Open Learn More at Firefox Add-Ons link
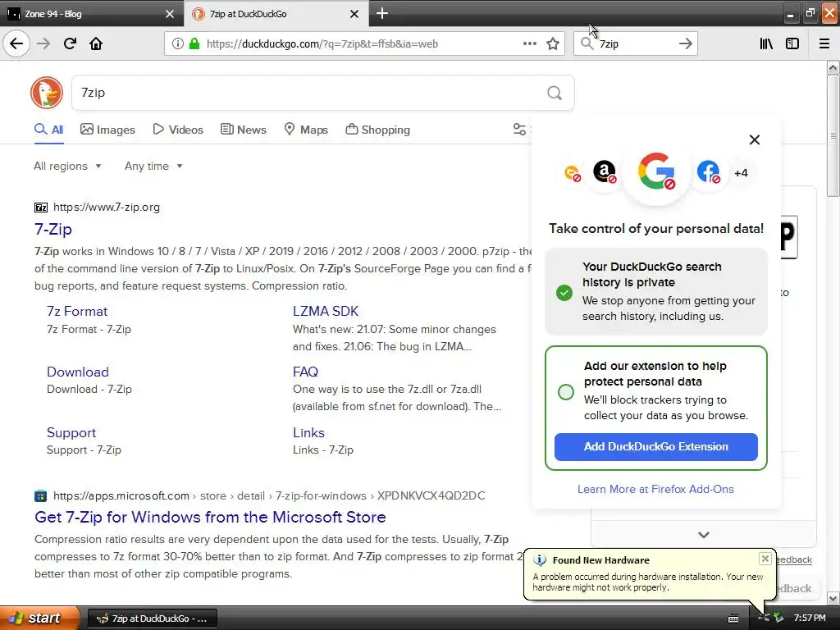This screenshot has height=630, width=840. pyautogui.click(x=655, y=489)
